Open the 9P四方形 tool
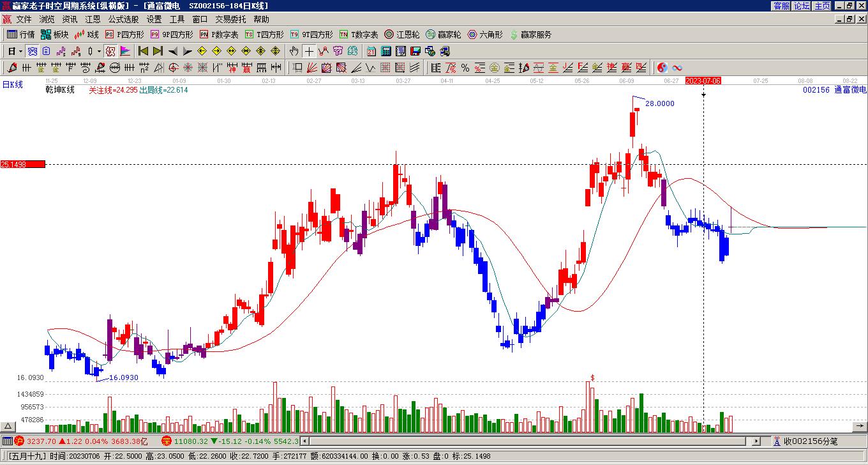 coord(172,34)
